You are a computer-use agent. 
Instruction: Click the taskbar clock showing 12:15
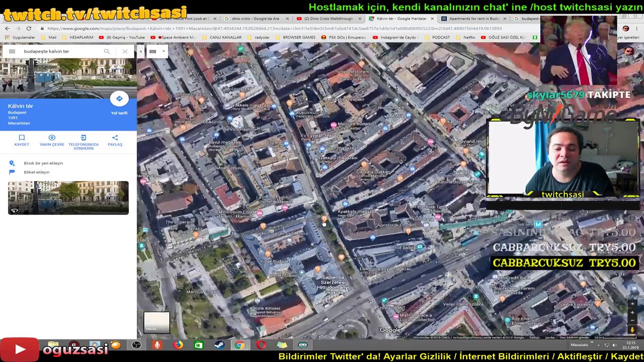coord(631,345)
